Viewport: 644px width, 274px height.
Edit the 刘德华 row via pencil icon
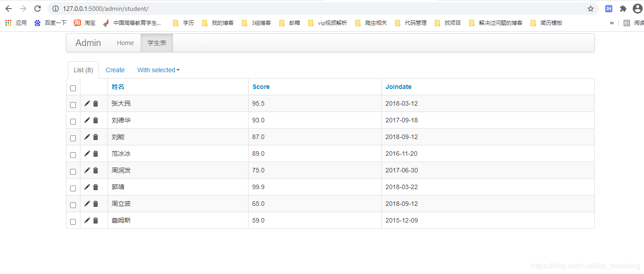87,120
